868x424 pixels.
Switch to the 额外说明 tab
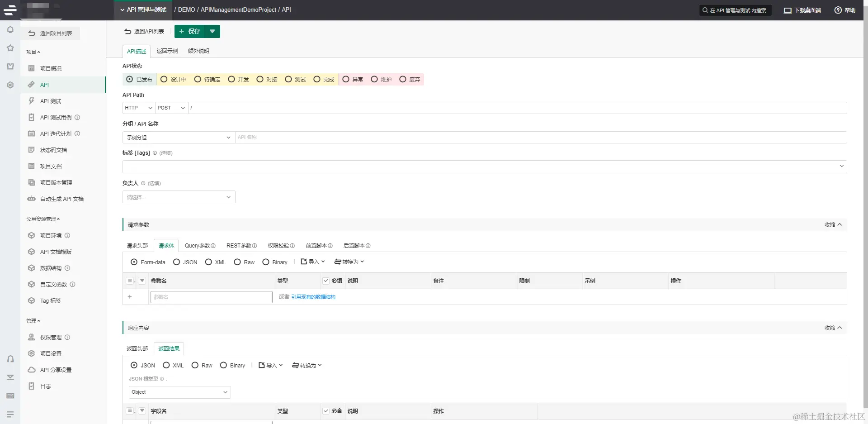(198, 51)
